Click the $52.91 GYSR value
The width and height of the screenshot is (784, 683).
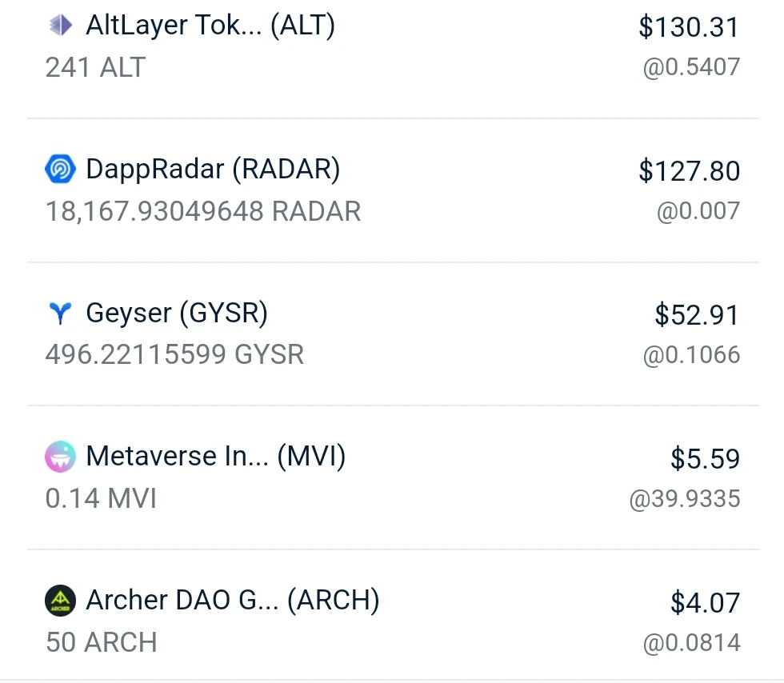tap(697, 315)
